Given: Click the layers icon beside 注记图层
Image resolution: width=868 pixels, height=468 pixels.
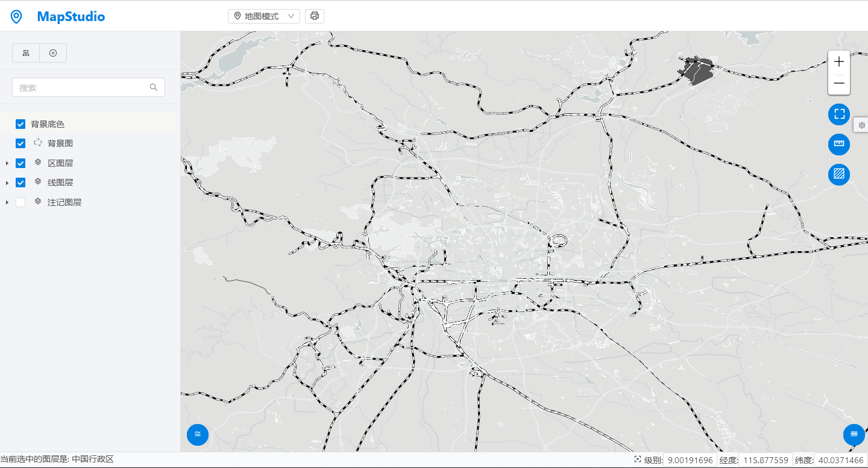Looking at the screenshot, I should click(38, 202).
